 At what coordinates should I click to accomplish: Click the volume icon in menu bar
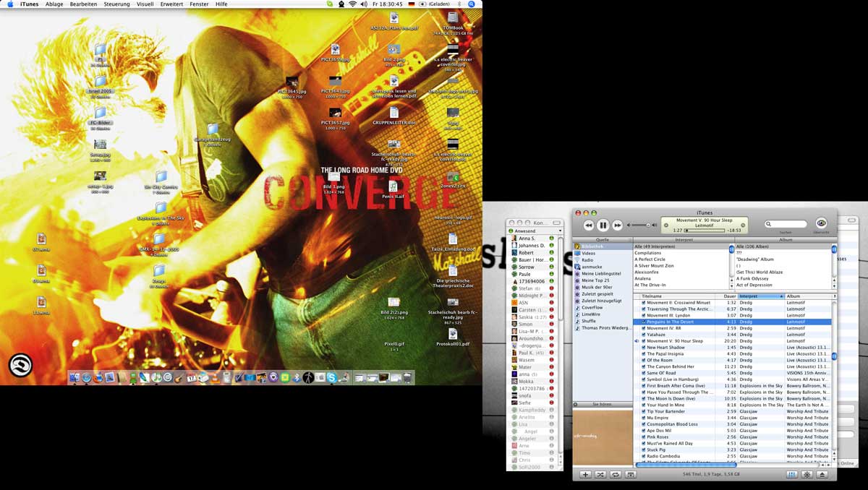click(x=366, y=4)
